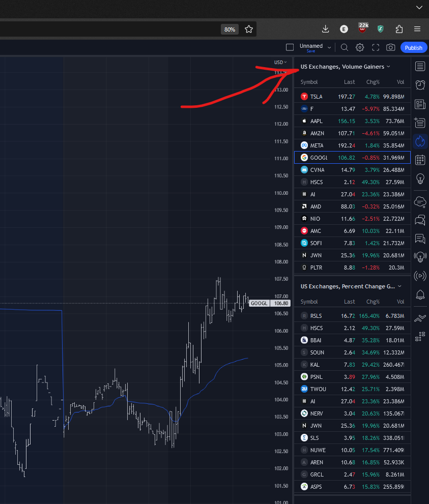Click the quick search magnifier icon
Screen dimensions: 429x504
(345, 48)
